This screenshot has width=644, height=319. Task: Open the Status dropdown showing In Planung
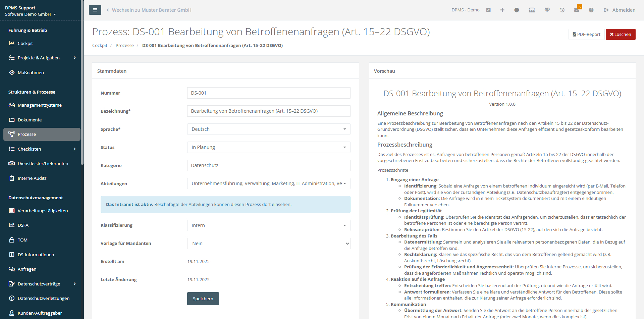(268, 147)
